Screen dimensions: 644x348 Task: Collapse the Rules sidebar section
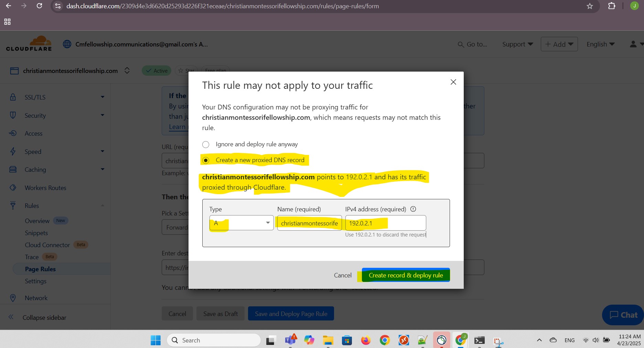pos(102,205)
